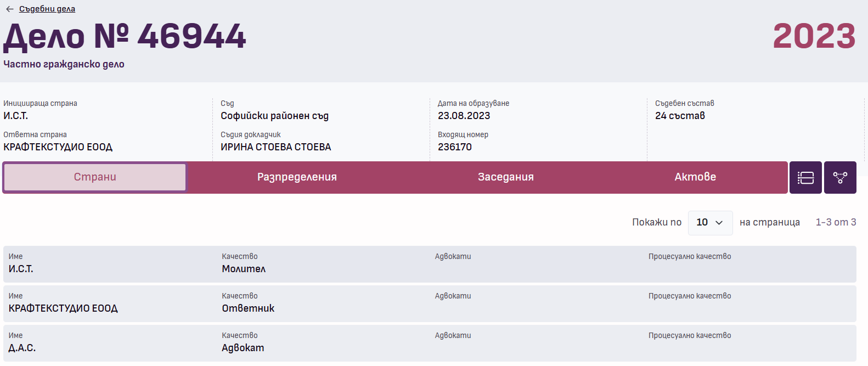Click the year 2023 label
Screen dimensions: 868x366
click(x=814, y=36)
